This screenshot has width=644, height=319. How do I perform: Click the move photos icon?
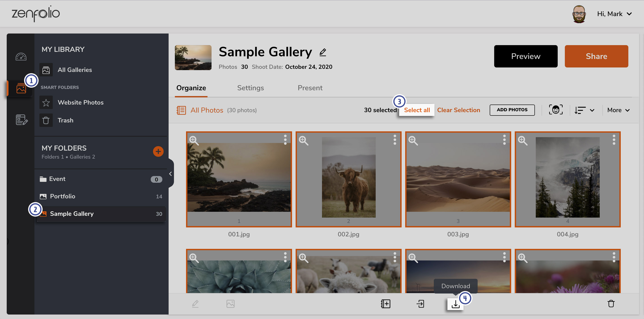pyautogui.click(x=420, y=304)
